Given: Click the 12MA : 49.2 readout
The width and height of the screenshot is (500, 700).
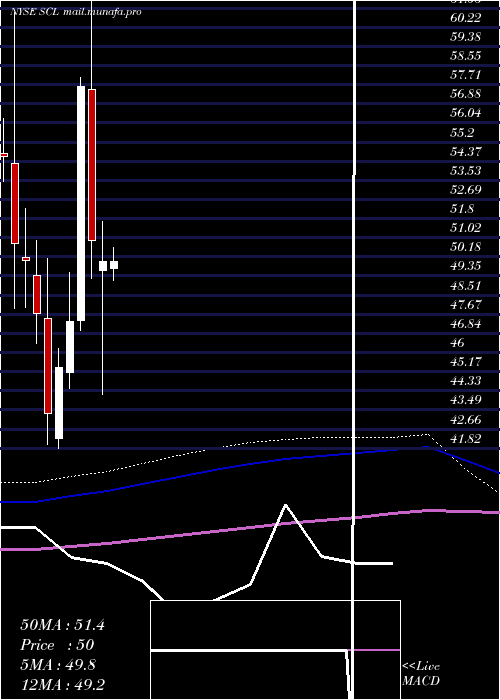Looking at the screenshot, I should point(62,684).
